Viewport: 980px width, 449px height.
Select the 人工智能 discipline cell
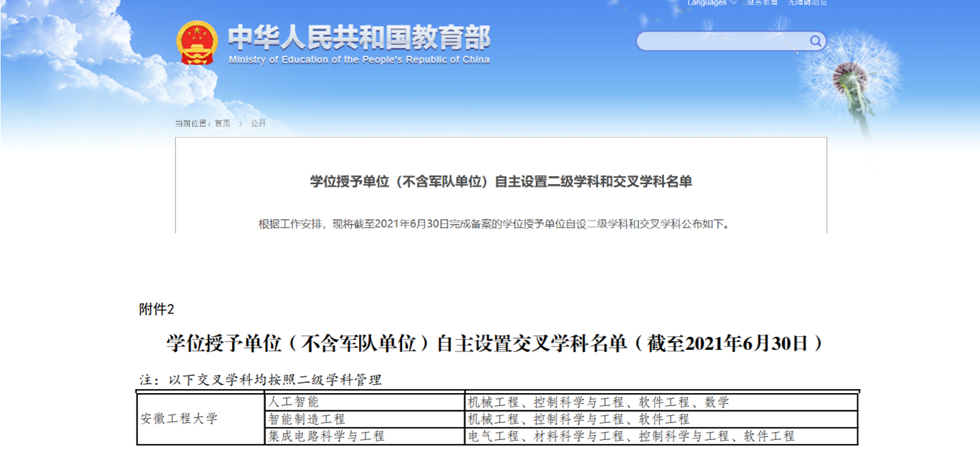(x=294, y=402)
